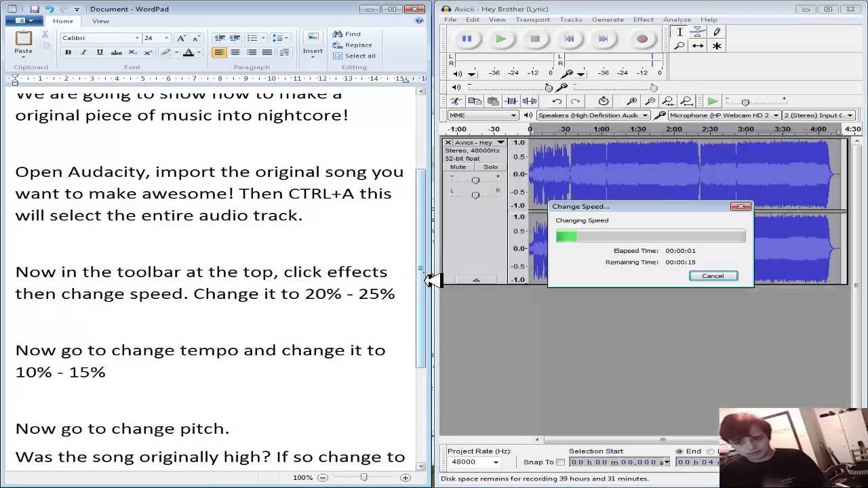Redo using the Audacity redo arrow
The height and width of the screenshot is (488, 868).
[x=575, y=101]
